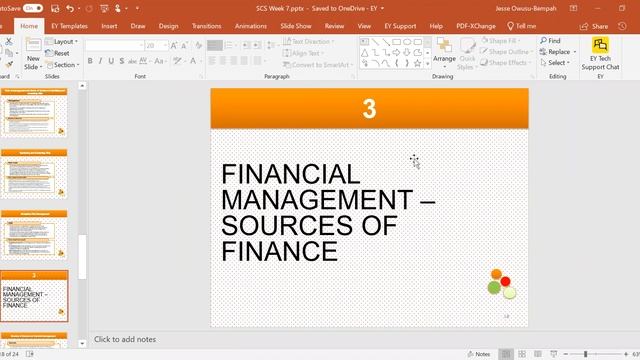Open the EY Templates tab
640x360 pixels.
click(x=69, y=26)
